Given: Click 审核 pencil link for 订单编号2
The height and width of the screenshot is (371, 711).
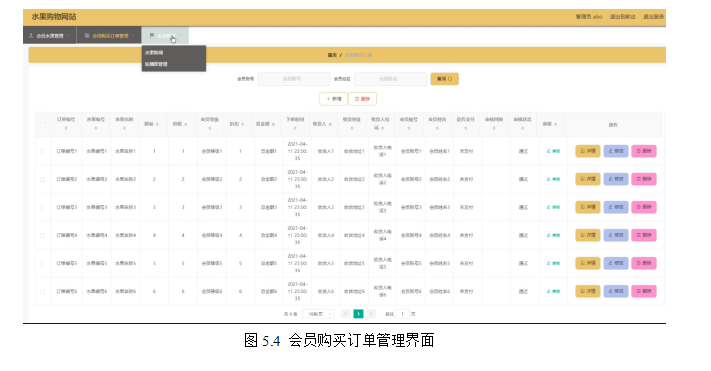Looking at the screenshot, I should click(x=553, y=179).
